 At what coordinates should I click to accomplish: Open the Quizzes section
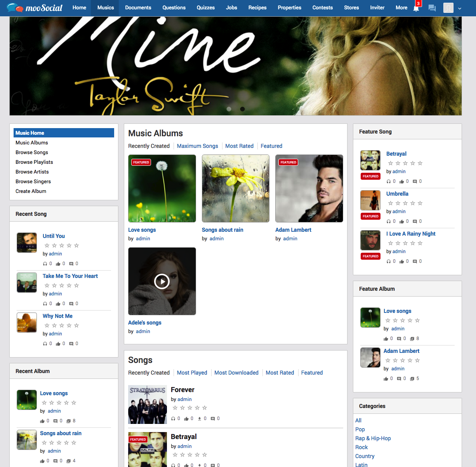(206, 8)
